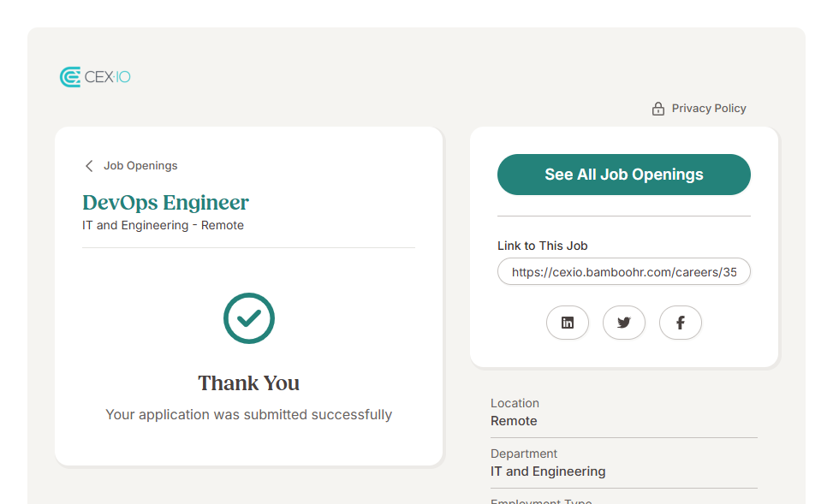Go back via Job Openings text link

point(140,166)
